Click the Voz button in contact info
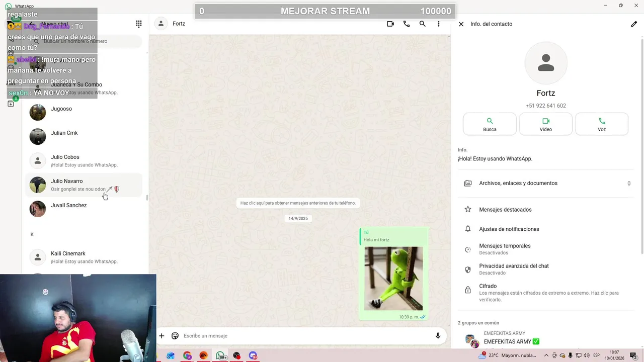This screenshot has width=644, height=362. [602, 124]
